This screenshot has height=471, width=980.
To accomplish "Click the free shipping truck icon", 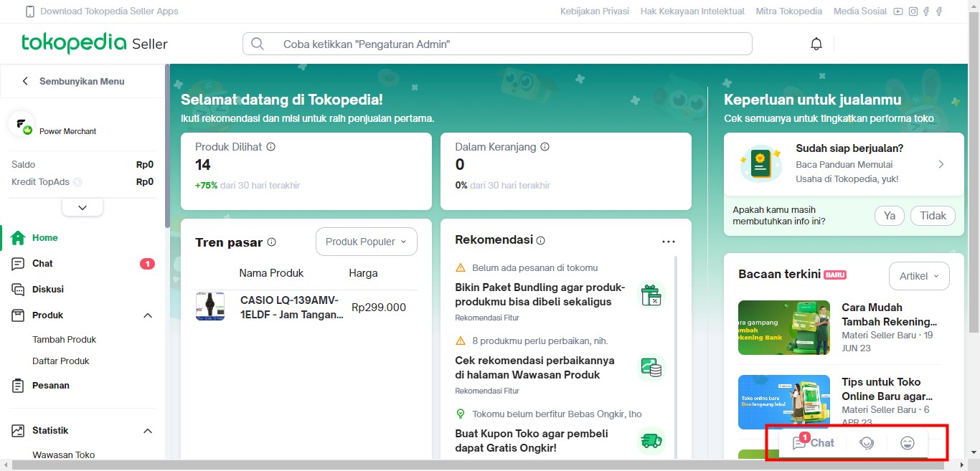I will coord(651,441).
